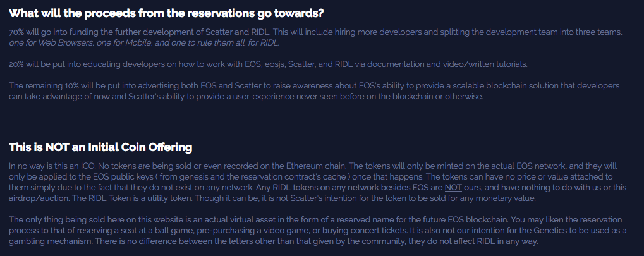644x256 pixels.
Task: Click the paragraph starting '70% will go'
Action: (x=315, y=37)
